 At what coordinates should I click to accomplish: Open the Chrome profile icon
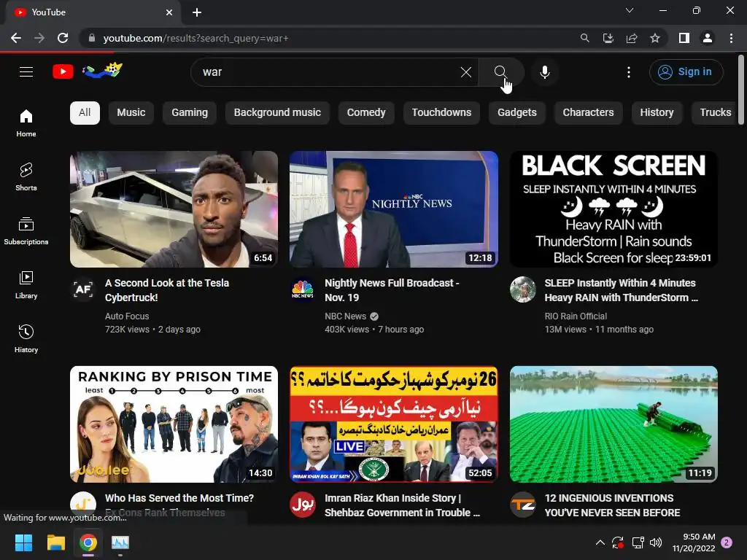point(708,38)
